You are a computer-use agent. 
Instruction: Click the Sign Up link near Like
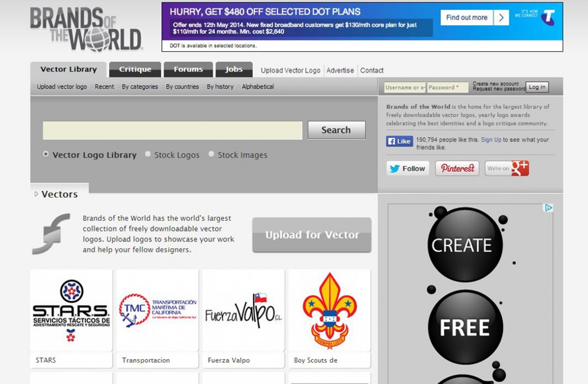[491, 140]
